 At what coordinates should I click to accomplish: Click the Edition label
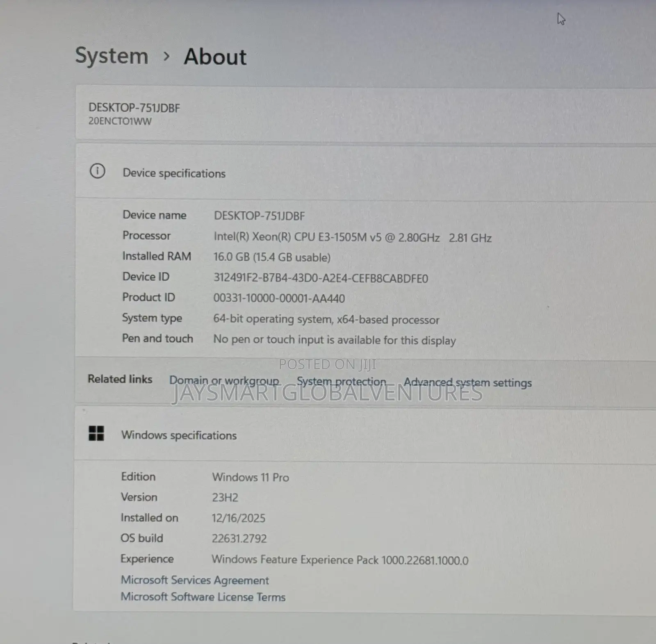[138, 477]
